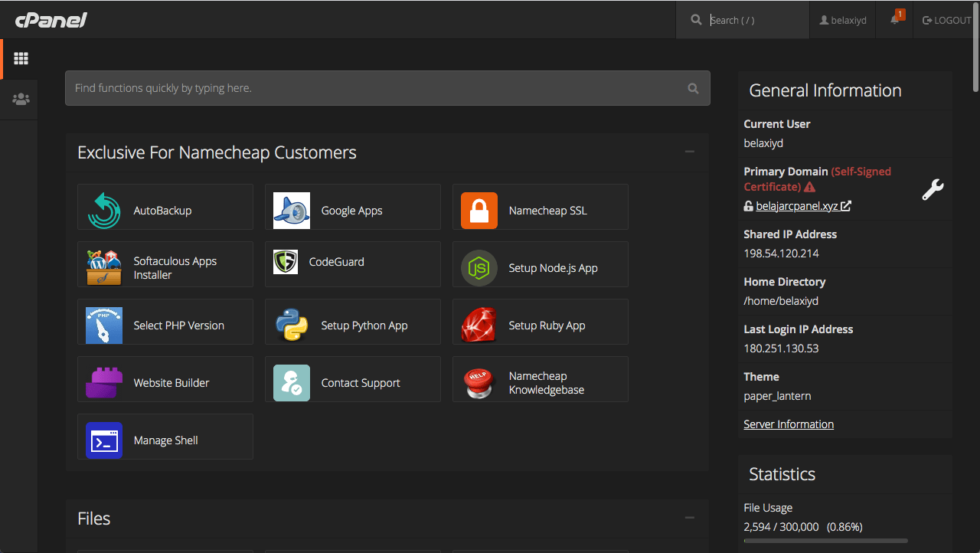Screen dimensions: 980x553
Task: Launch Manage Shell
Action: point(165,437)
